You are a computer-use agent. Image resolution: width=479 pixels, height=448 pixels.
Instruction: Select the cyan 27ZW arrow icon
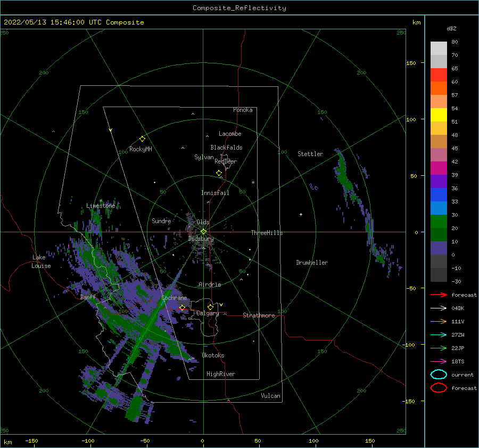(x=439, y=335)
